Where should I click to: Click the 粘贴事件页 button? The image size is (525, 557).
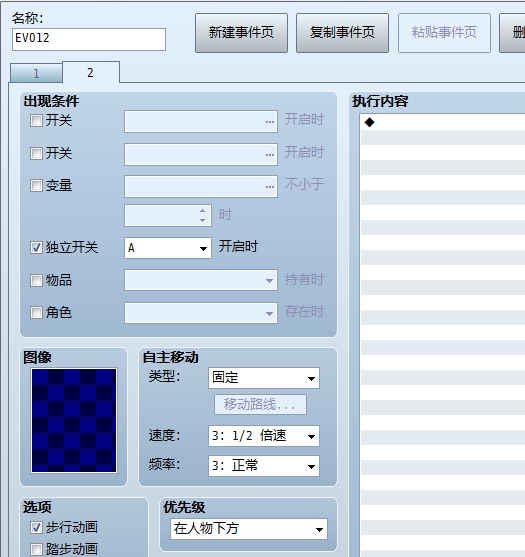tap(444, 33)
